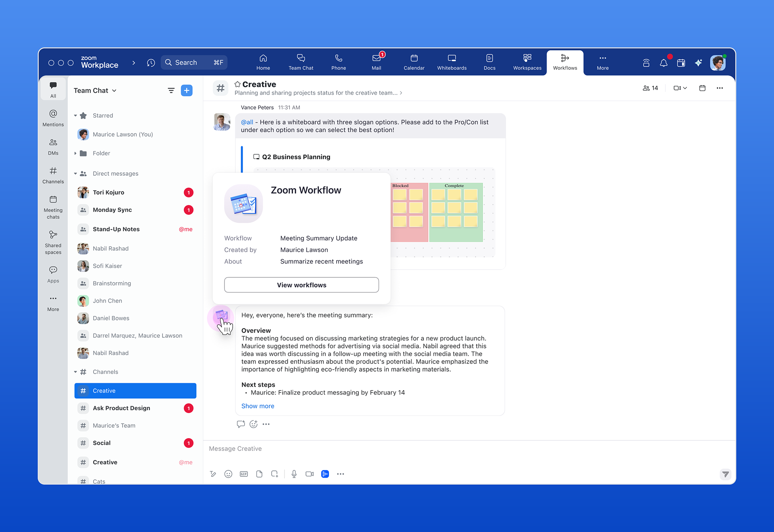Click View workflows button
Image resolution: width=774 pixels, height=532 pixels.
point(302,285)
